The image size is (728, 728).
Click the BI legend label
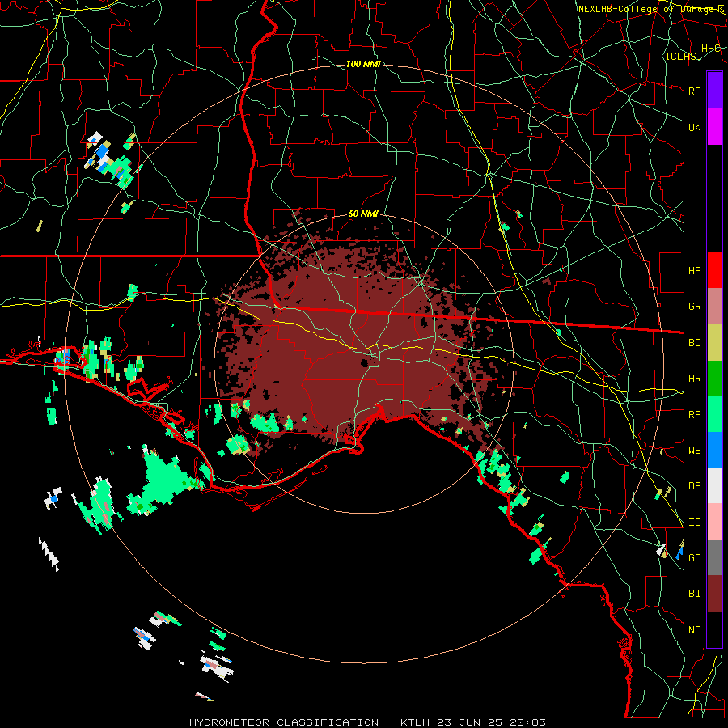point(695,594)
